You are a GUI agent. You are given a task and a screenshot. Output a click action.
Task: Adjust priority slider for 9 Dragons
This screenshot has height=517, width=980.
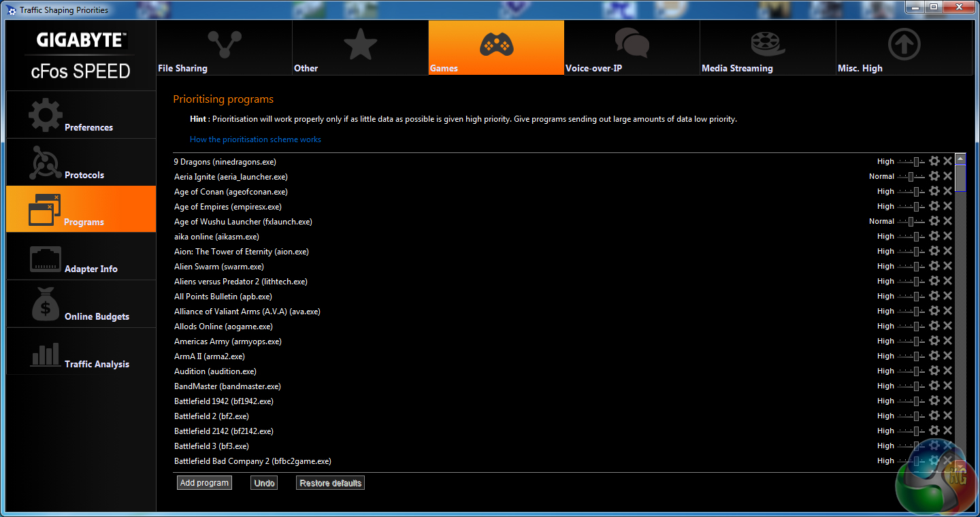pos(911,161)
